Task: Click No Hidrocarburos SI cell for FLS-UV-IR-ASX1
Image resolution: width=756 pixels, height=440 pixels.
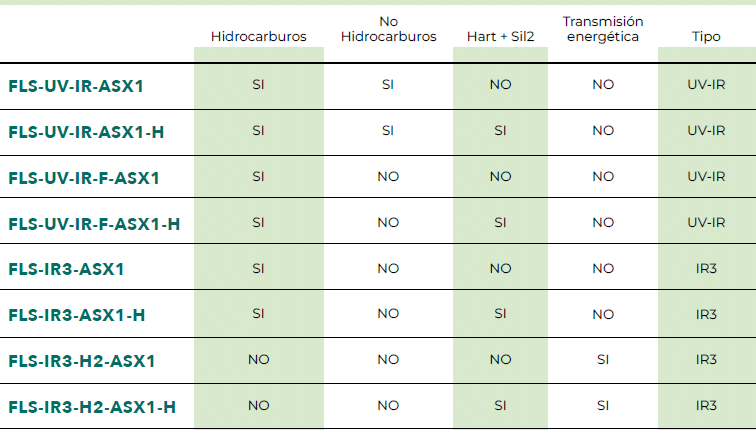Action: pos(388,85)
